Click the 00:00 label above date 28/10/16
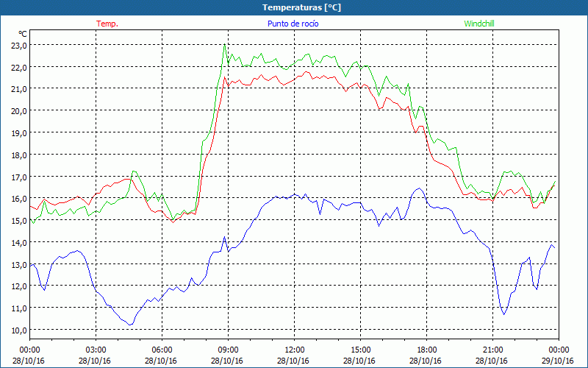Image resolution: width=588 pixels, height=368 pixels. [x=29, y=350]
